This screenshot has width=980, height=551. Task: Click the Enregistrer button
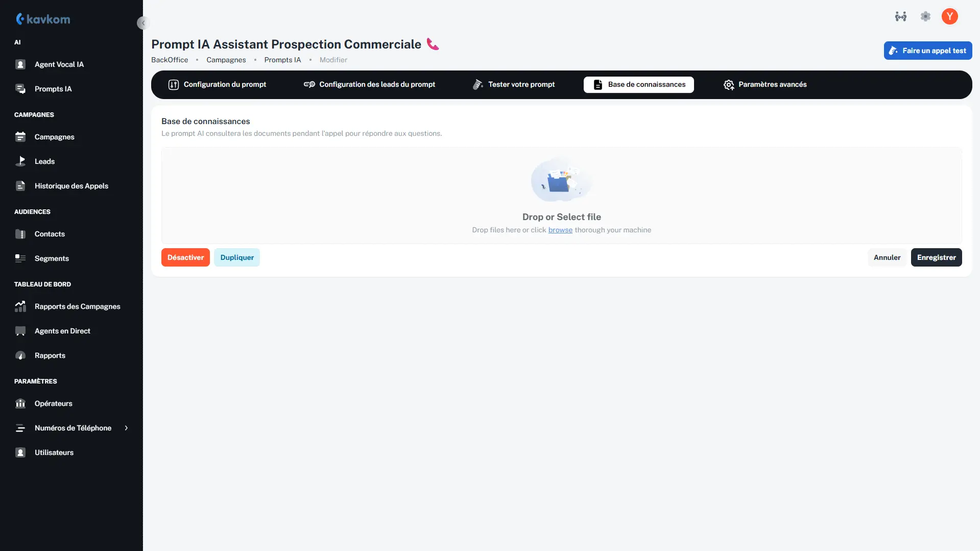[x=936, y=257]
